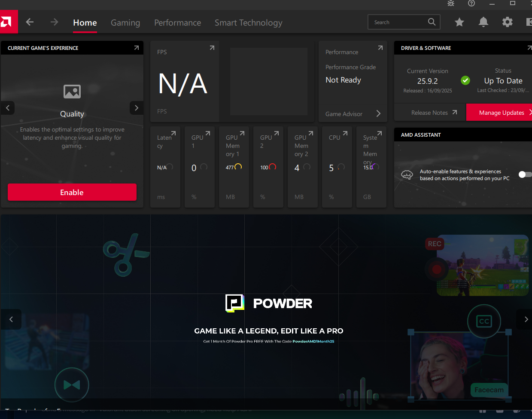This screenshot has width=532, height=419.
Task: Expand the CPU metric tile arrow
Action: point(345,133)
